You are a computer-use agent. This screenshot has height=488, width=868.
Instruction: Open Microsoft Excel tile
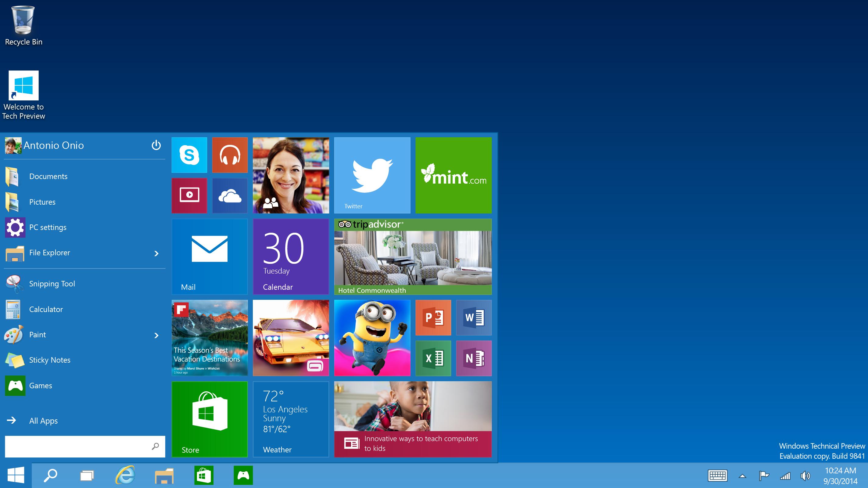[433, 358]
